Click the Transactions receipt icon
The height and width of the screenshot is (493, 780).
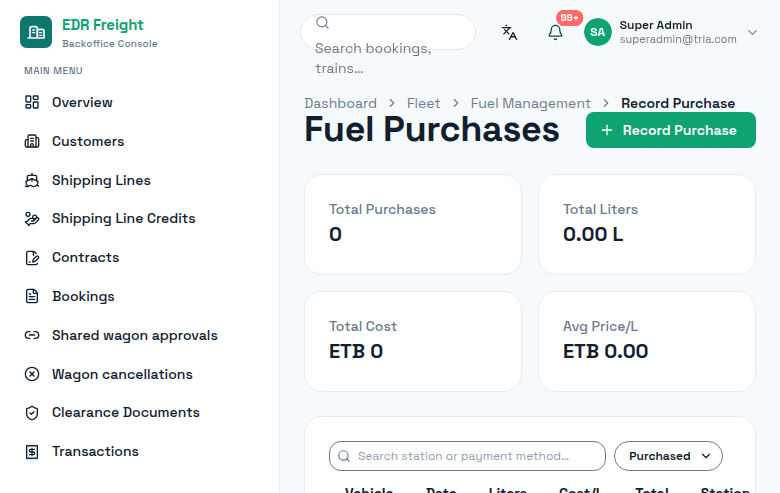32,451
